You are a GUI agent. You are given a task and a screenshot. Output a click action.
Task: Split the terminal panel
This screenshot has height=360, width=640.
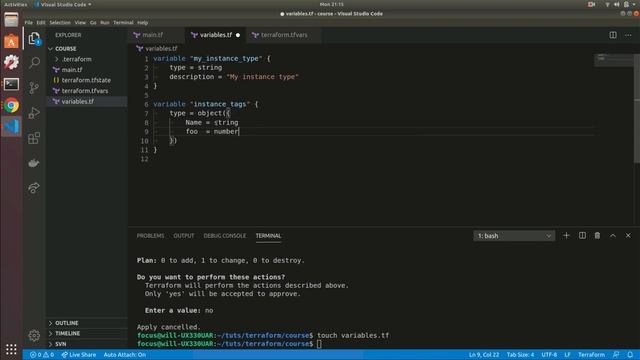coord(582,236)
